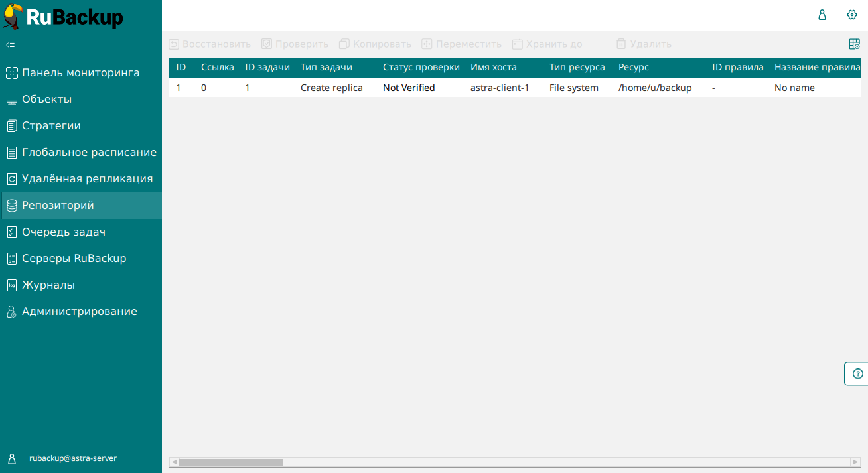This screenshot has height=473, width=868.
Task: Navigate to Очередь задач
Action: pyautogui.click(x=63, y=232)
